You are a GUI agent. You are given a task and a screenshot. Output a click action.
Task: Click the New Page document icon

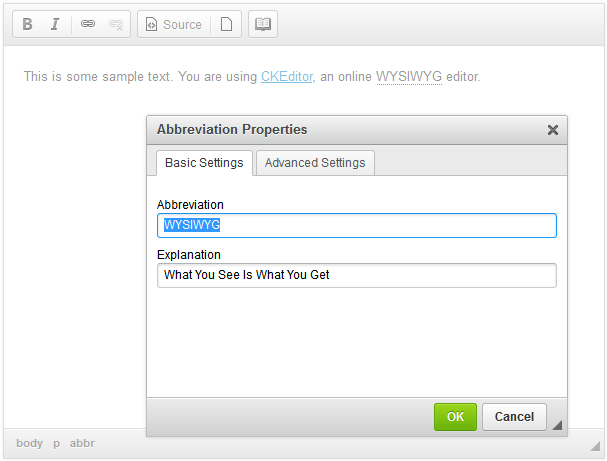tap(226, 25)
